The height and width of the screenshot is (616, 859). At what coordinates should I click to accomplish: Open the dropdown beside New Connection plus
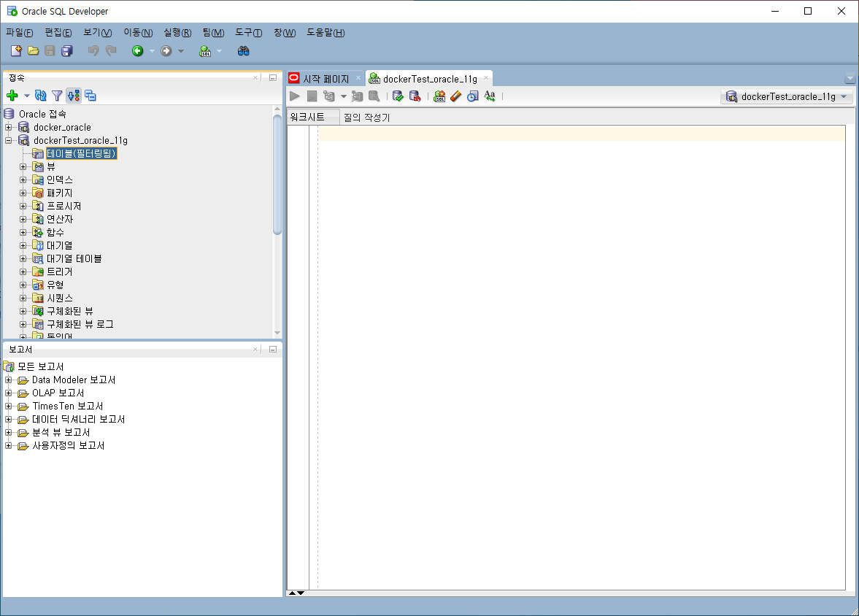26,96
